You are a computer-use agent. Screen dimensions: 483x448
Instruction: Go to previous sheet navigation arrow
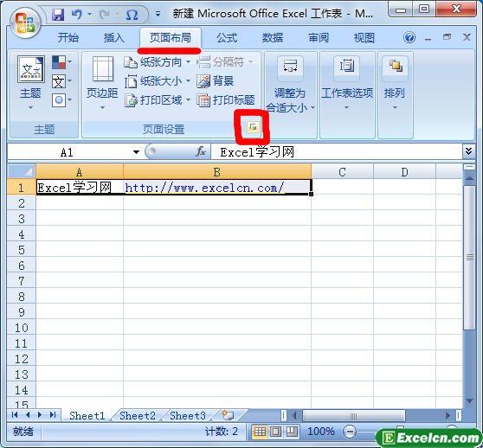tap(28, 415)
